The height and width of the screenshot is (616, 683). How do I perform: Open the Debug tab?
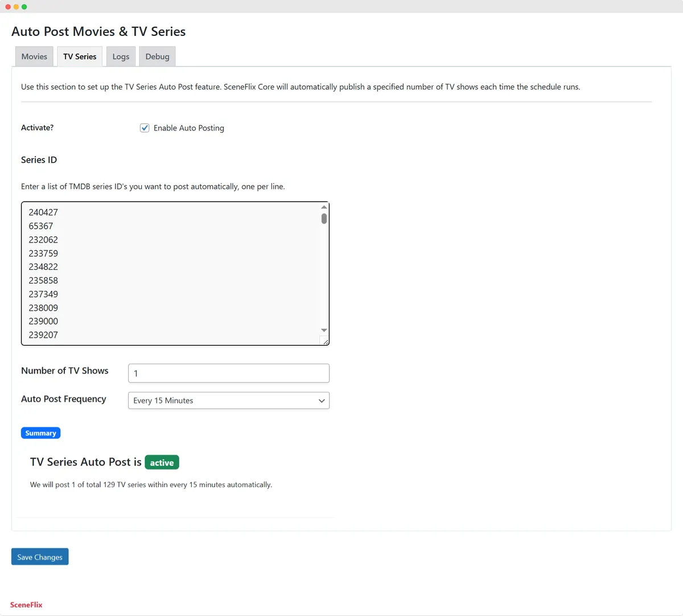pos(157,56)
